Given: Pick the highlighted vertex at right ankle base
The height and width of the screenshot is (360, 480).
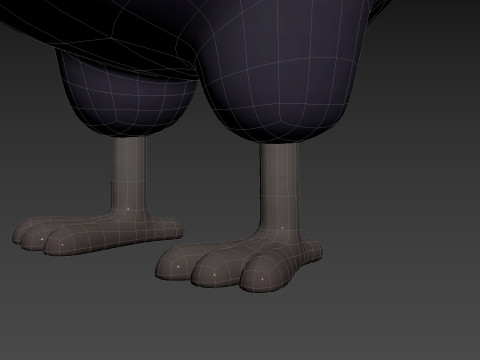Looking at the screenshot, I should [282, 228].
